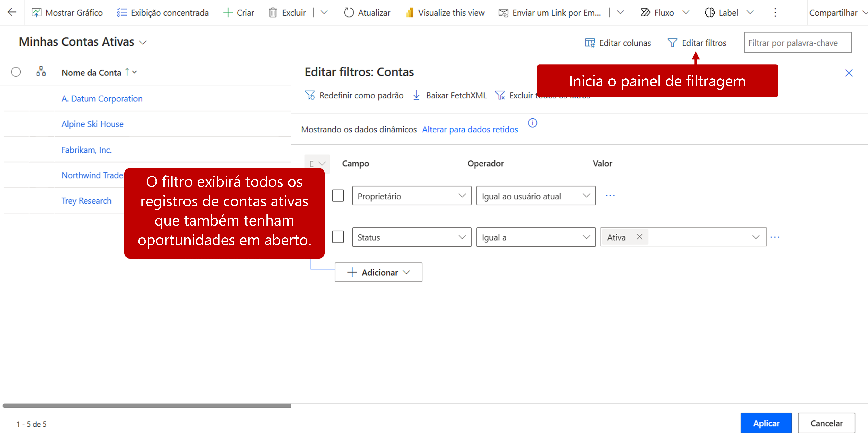Open Exibição concentrada view

(163, 13)
